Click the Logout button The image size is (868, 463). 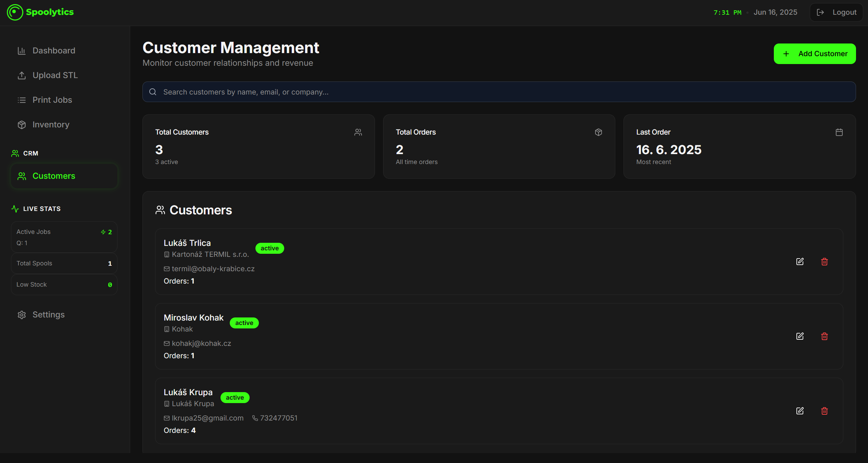coord(836,12)
